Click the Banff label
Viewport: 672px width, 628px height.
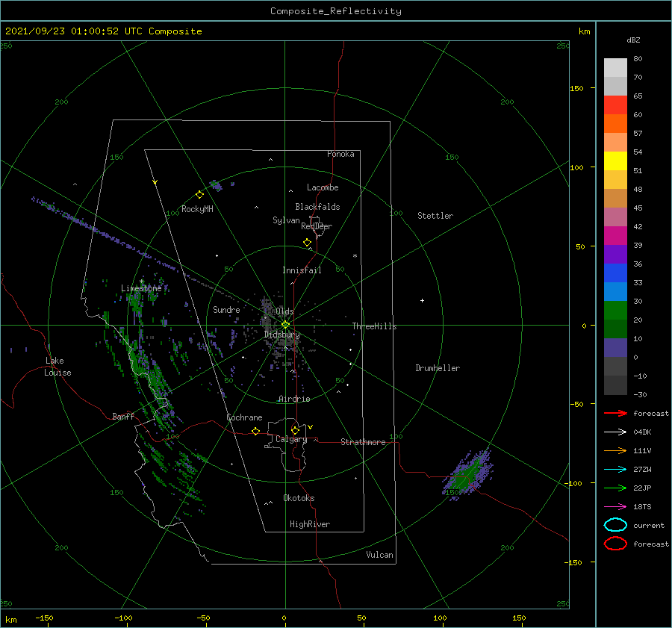point(123,416)
